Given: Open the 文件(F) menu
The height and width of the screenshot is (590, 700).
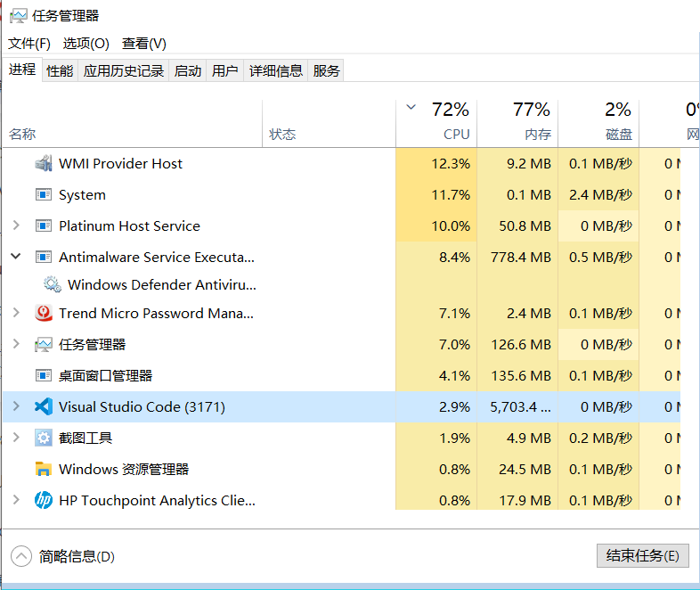Looking at the screenshot, I should [x=29, y=44].
